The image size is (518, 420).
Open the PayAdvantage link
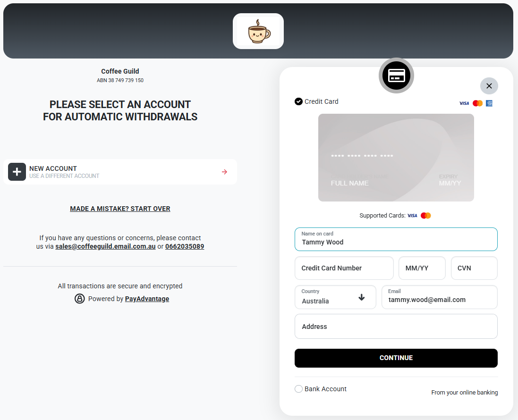pyautogui.click(x=147, y=299)
